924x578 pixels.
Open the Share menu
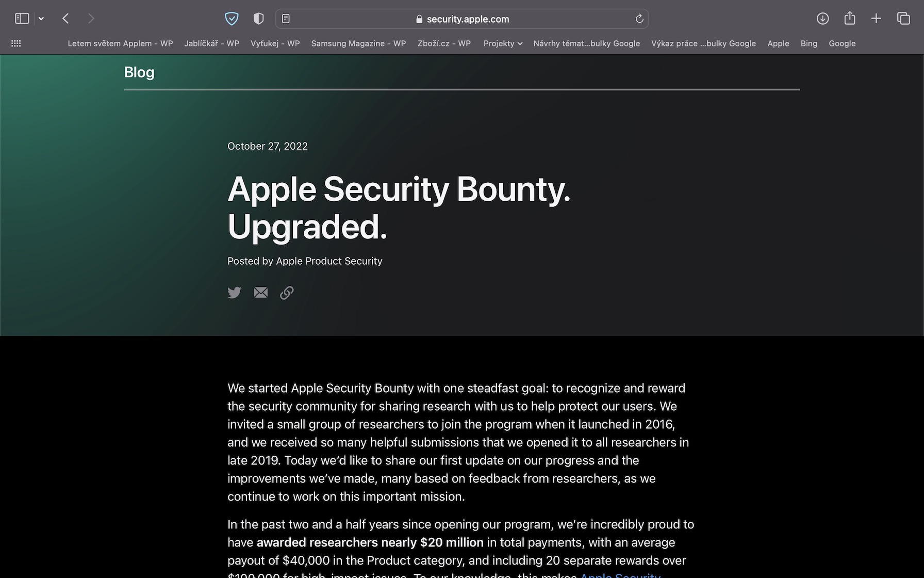[850, 19]
